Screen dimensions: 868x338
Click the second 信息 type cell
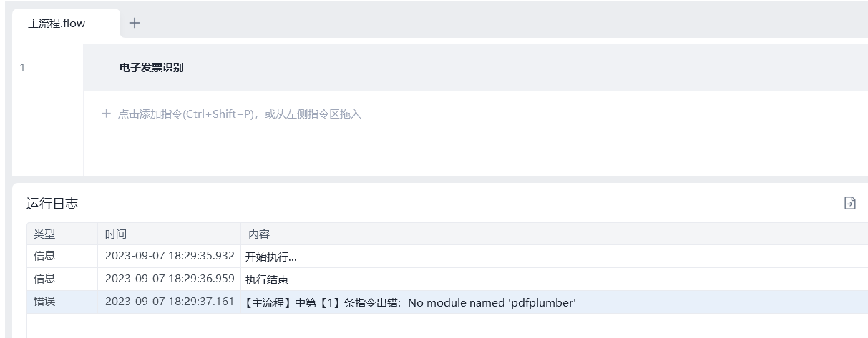point(44,279)
